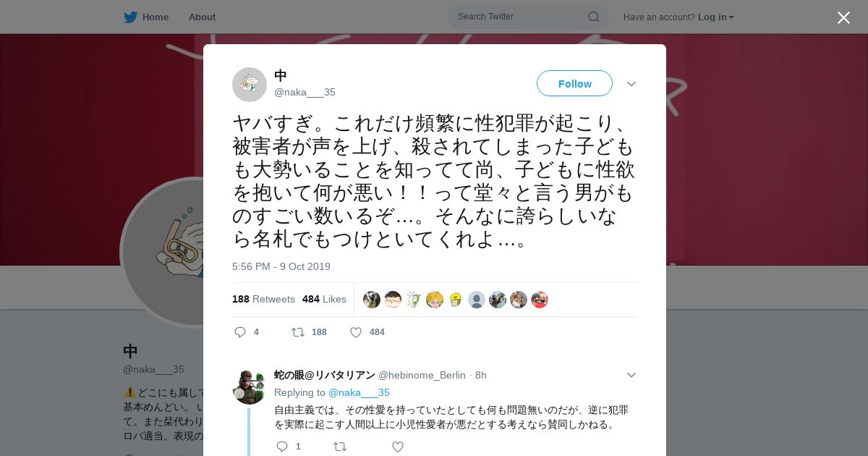
Task: Retweet hebinome_Berlin's reply
Action: point(339,447)
